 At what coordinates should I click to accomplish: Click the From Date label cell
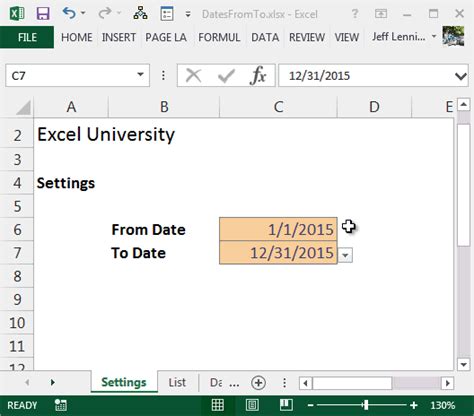148,230
